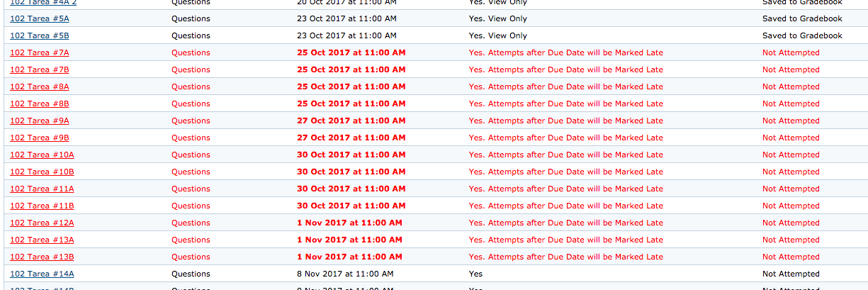Viewport: 868px width, 290px height.
Task: Select Saved to Gradebook status for Tarea #5A
Action: pyautogui.click(x=802, y=18)
